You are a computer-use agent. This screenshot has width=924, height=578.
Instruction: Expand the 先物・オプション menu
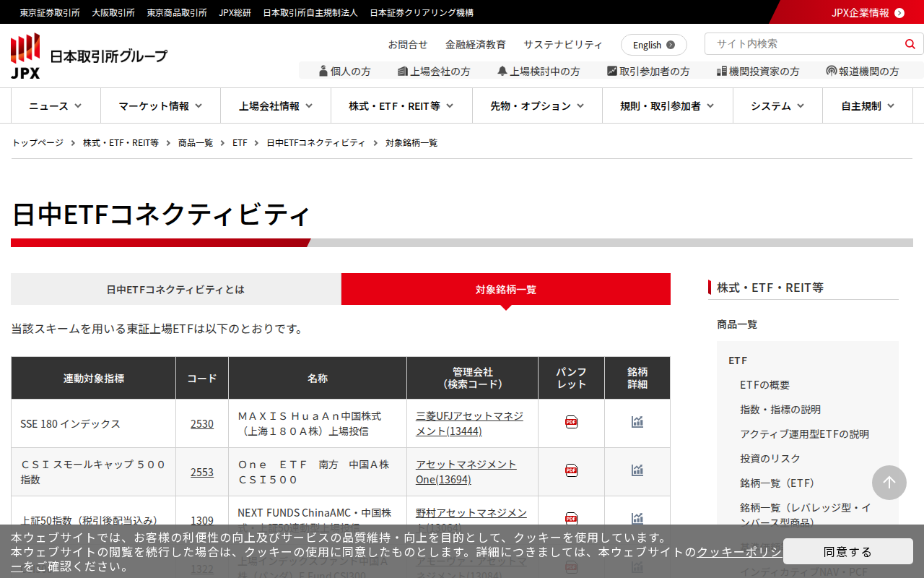point(537,105)
